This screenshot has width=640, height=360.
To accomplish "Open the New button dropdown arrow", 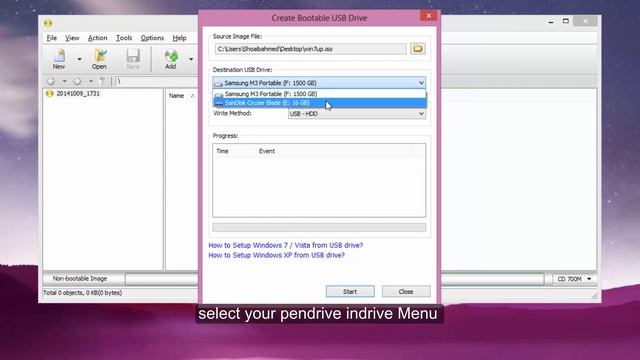I will [79, 59].
